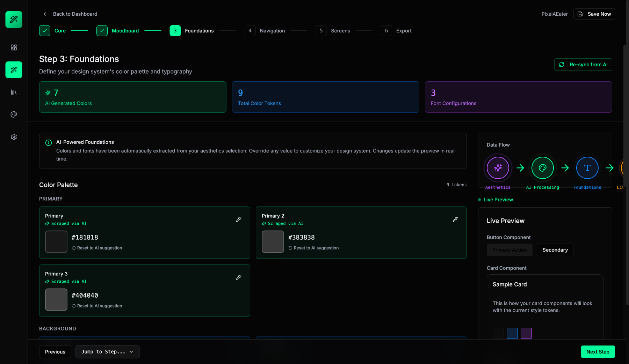Click the Live Preview status indicator label
The width and height of the screenshot is (629, 364).
[x=498, y=200]
